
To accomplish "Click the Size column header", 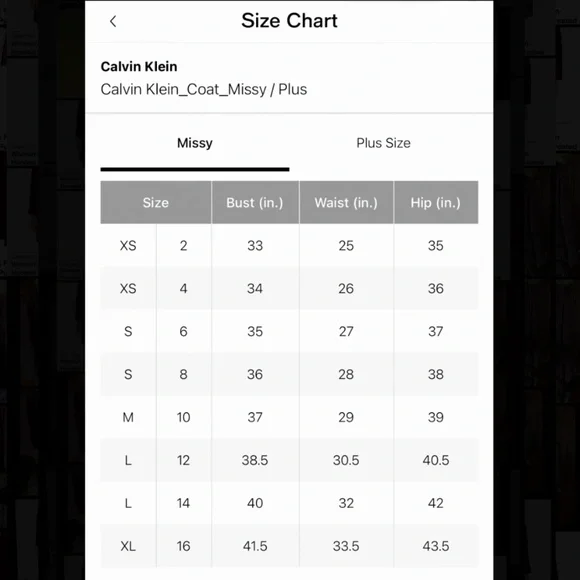I will (156, 203).
